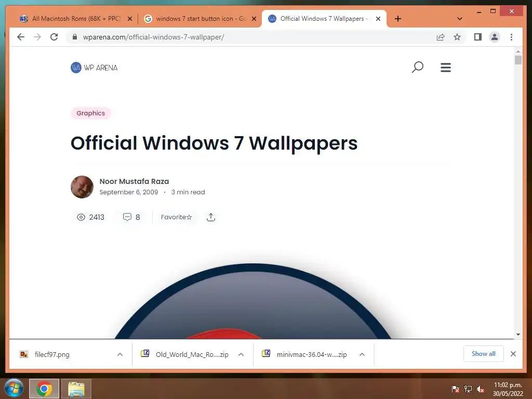Open the Chrome side panel
The width and height of the screenshot is (532, 399).
478,37
